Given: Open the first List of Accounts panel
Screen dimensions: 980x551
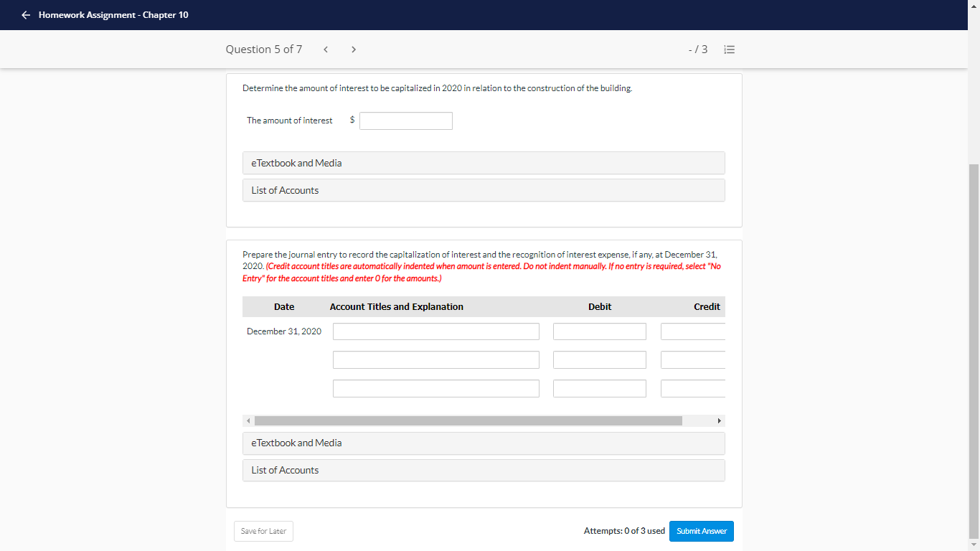Looking at the screenshot, I should (x=484, y=190).
